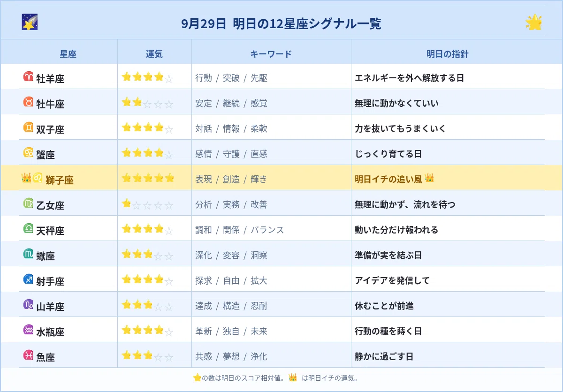
Task: Click the title 明日の12星座シグナル一覧
Action: pos(307,23)
